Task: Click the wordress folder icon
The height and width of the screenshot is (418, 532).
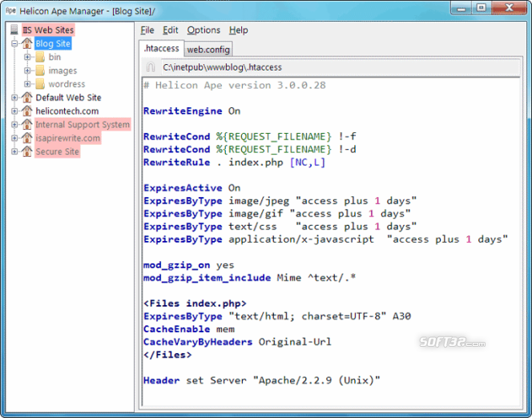Action: click(x=39, y=84)
